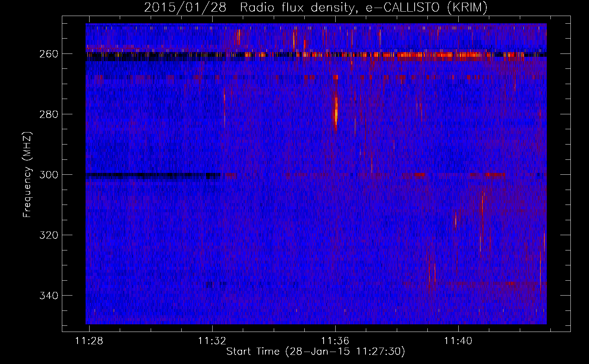
Task: Click the plot title with the e-CALLISTO (KRIM) date
Action: 316,7
